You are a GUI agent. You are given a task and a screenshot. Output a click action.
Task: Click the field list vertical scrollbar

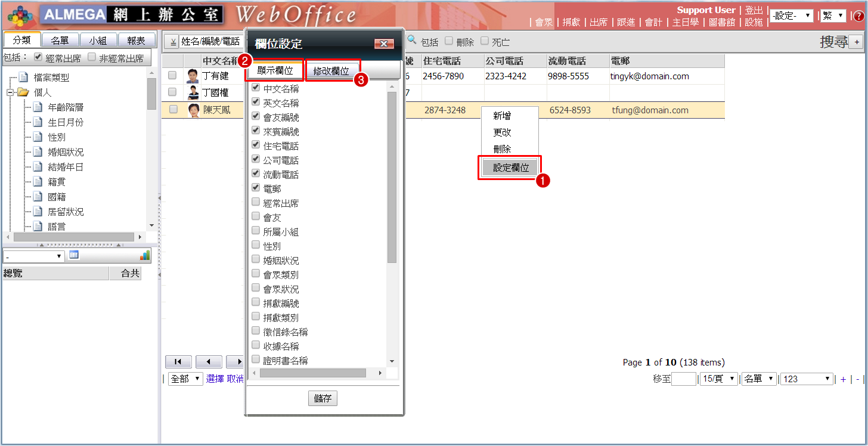(x=392, y=179)
